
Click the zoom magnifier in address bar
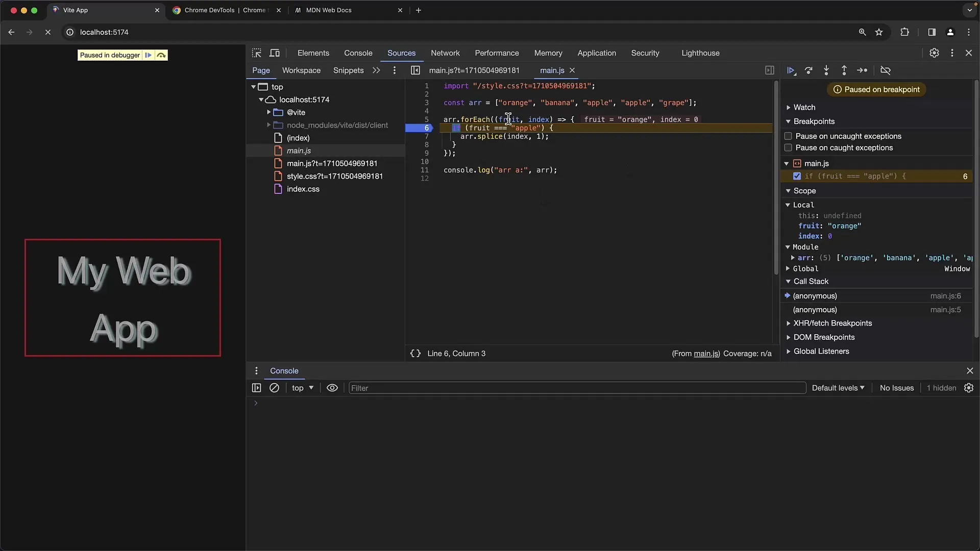click(x=862, y=32)
